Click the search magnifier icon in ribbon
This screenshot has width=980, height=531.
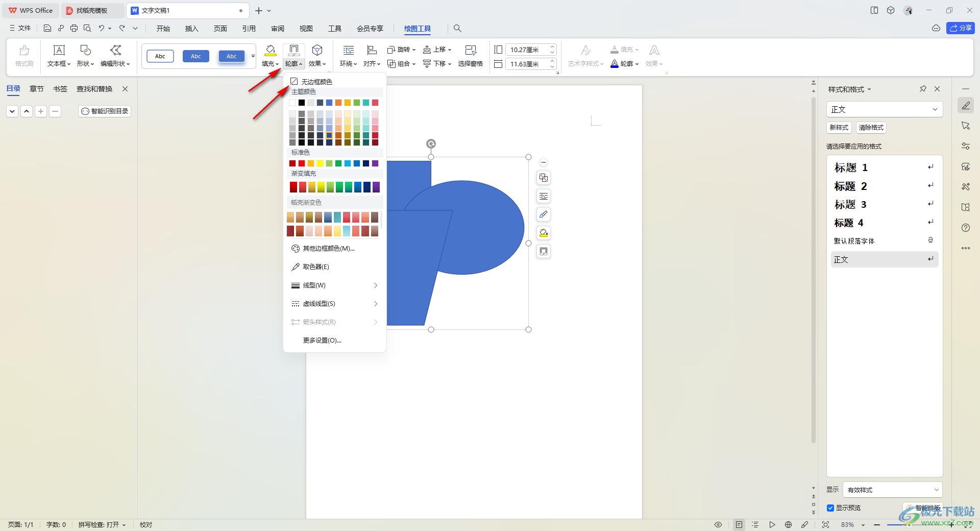point(457,29)
